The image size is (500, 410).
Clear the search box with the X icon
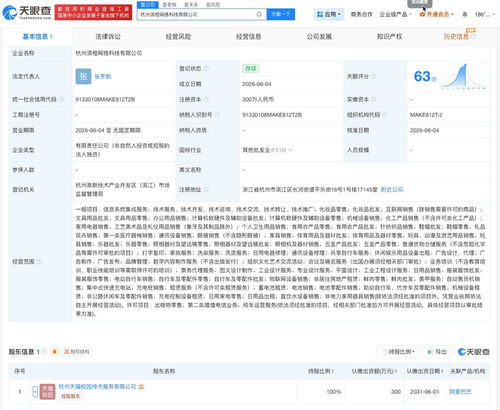click(259, 14)
